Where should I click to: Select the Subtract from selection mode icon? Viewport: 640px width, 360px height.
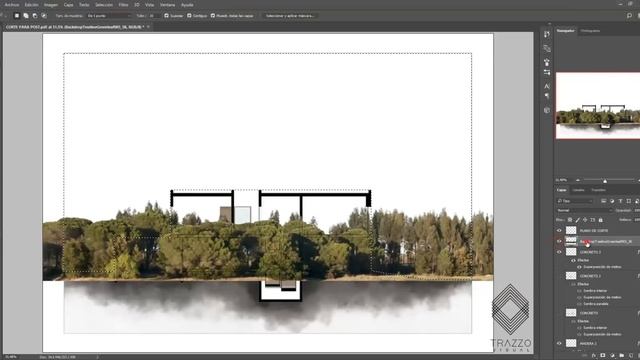tap(35, 16)
